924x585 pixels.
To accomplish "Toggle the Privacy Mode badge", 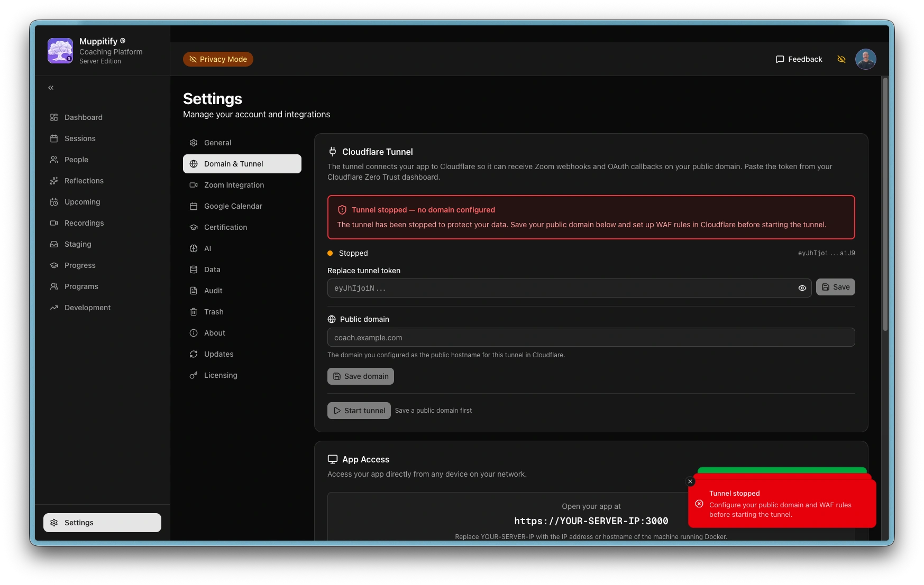I will click(x=218, y=59).
